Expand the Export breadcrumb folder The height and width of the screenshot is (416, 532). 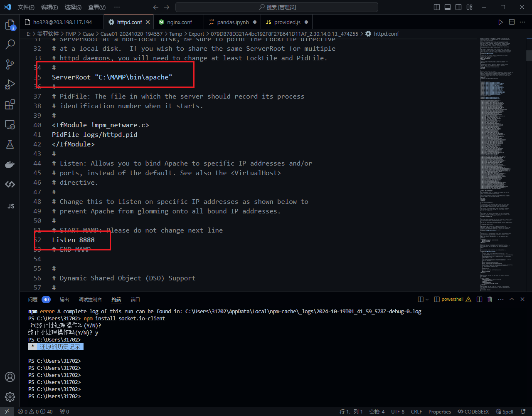pyautogui.click(x=197, y=34)
